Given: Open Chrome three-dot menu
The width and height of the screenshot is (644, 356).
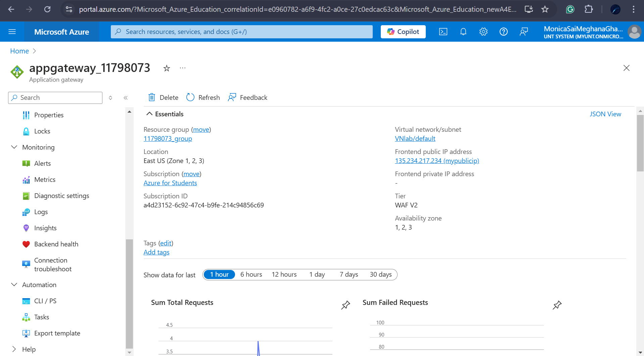Looking at the screenshot, I should click(634, 9).
